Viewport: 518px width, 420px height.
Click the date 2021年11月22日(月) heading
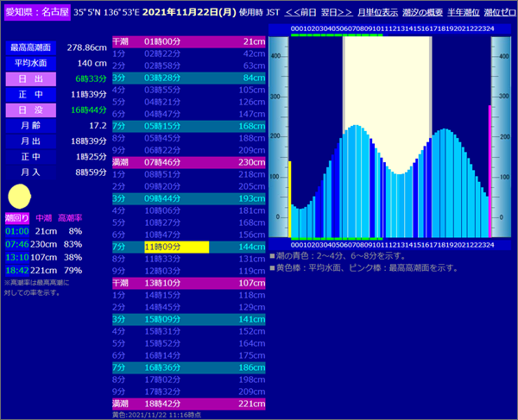[189, 13]
